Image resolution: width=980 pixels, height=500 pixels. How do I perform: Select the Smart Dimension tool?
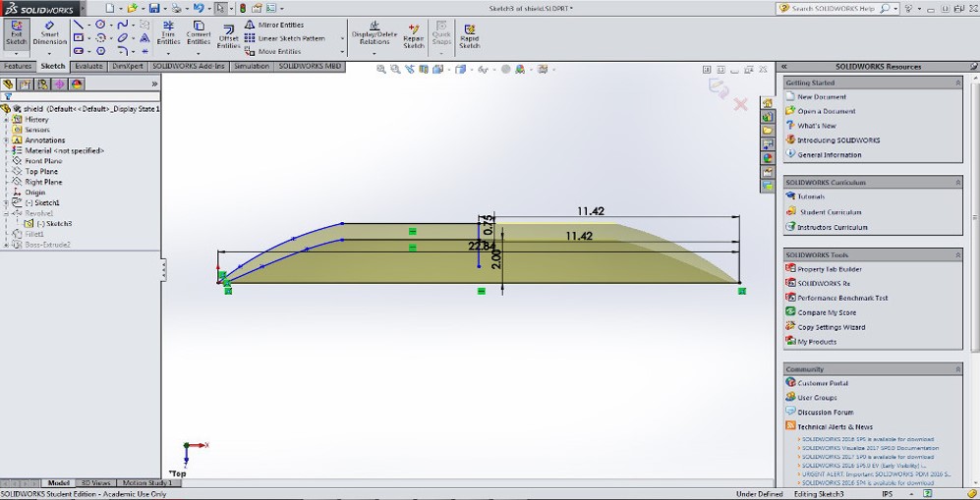(x=50, y=35)
